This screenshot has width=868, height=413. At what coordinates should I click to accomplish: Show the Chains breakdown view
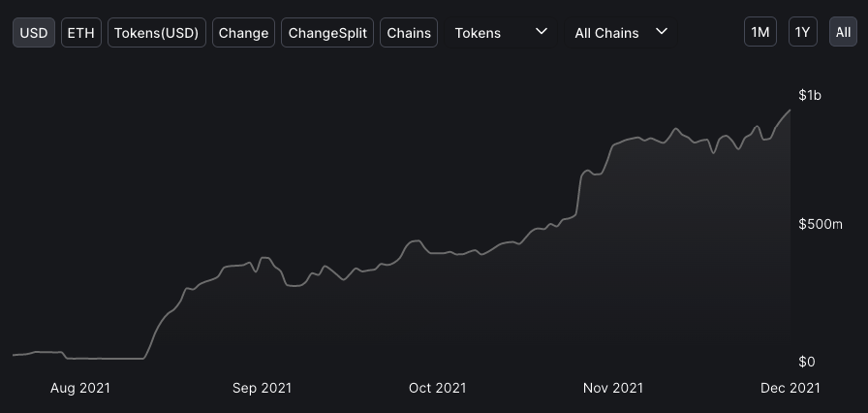coord(409,33)
